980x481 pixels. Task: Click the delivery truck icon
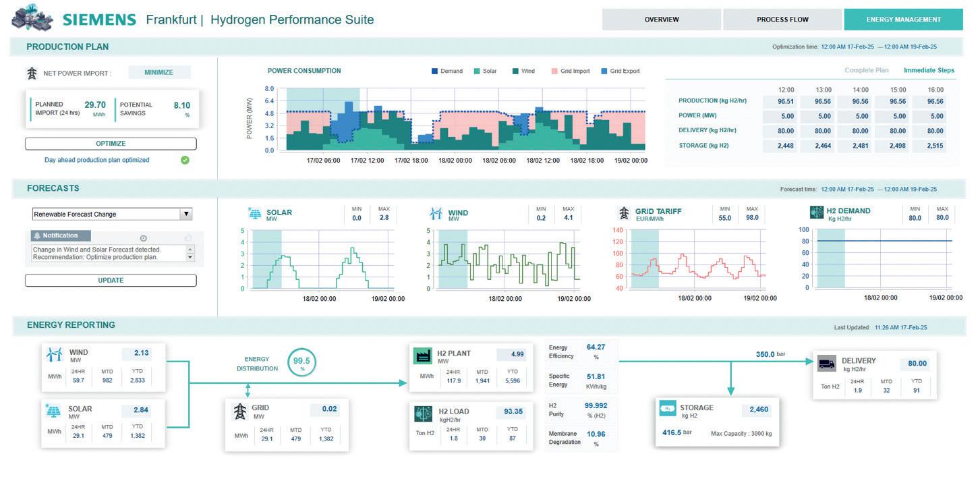(x=826, y=364)
